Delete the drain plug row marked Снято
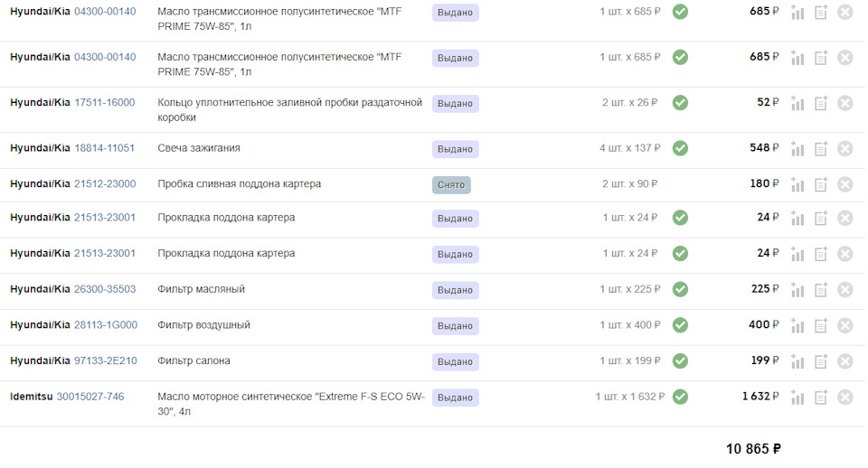868x468 pixels. (844, 184)
